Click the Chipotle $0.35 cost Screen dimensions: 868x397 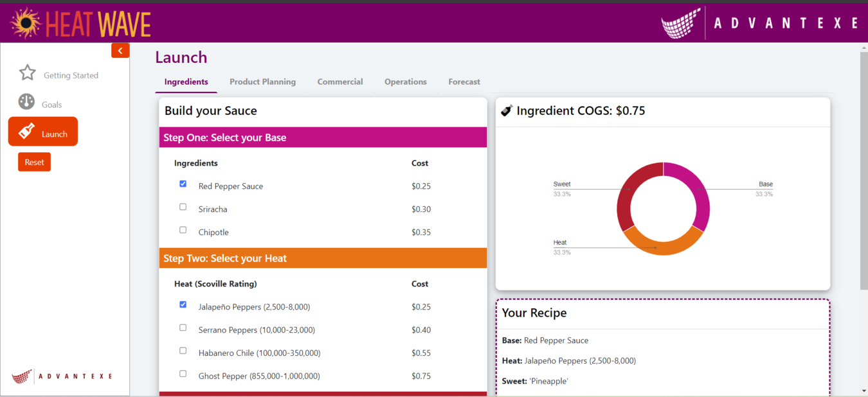tap(421, 233)
